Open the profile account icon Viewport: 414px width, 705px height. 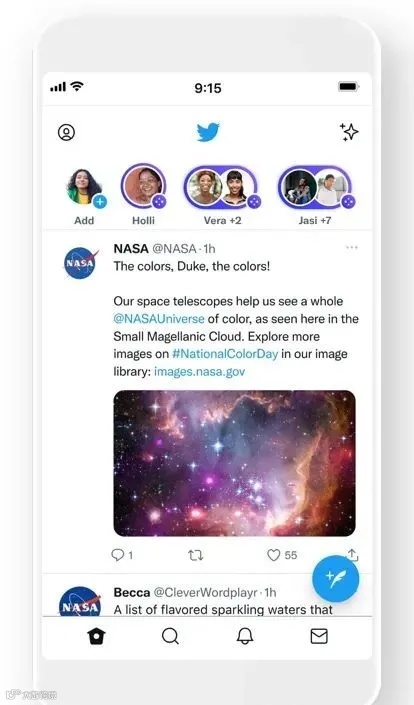67,132
